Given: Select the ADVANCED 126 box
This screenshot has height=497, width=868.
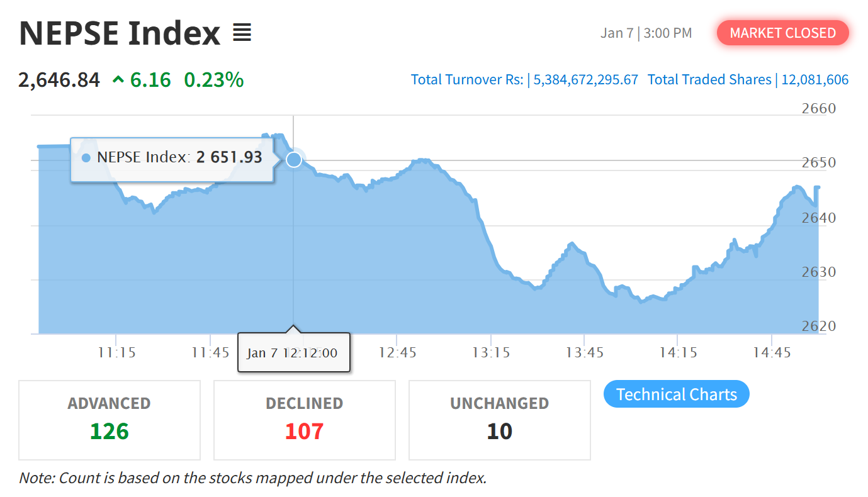Looking at the screenshot, I should pos(110,420).
